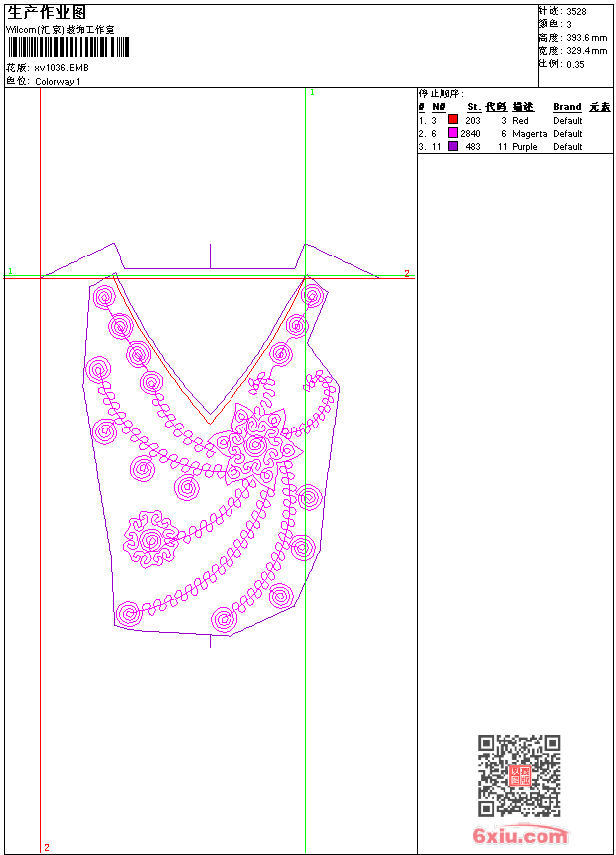Image resolution: width=616 pixels, height=855 pixels.
Task: Click the 'N#' column header
Action: click(439, 107)
